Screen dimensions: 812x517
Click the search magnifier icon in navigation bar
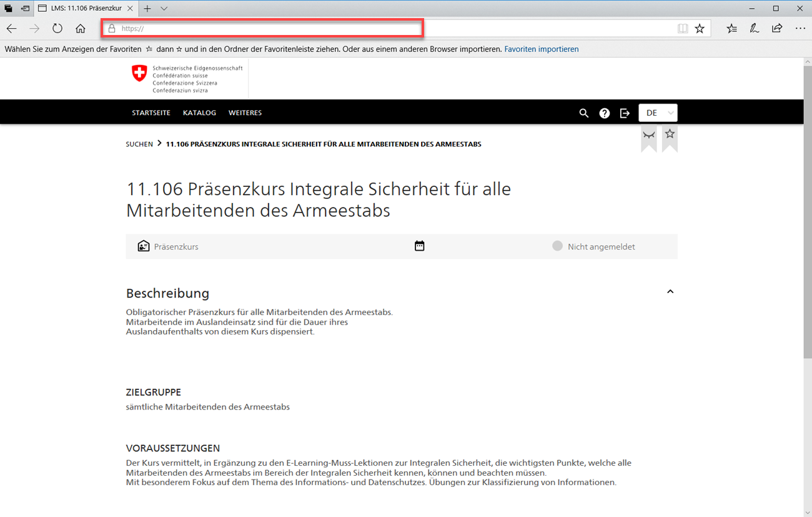coord(583,113)
